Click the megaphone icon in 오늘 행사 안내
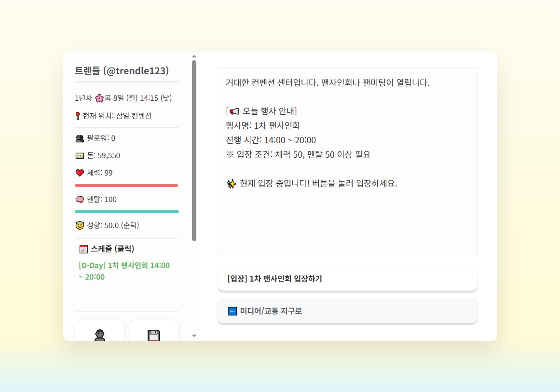 234,111
